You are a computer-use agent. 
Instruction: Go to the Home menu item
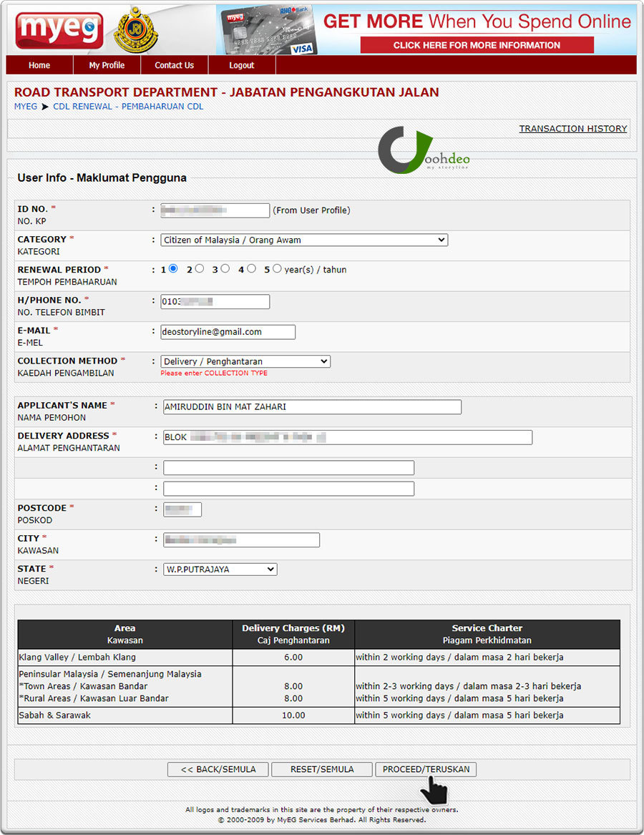tap(39, 65)
